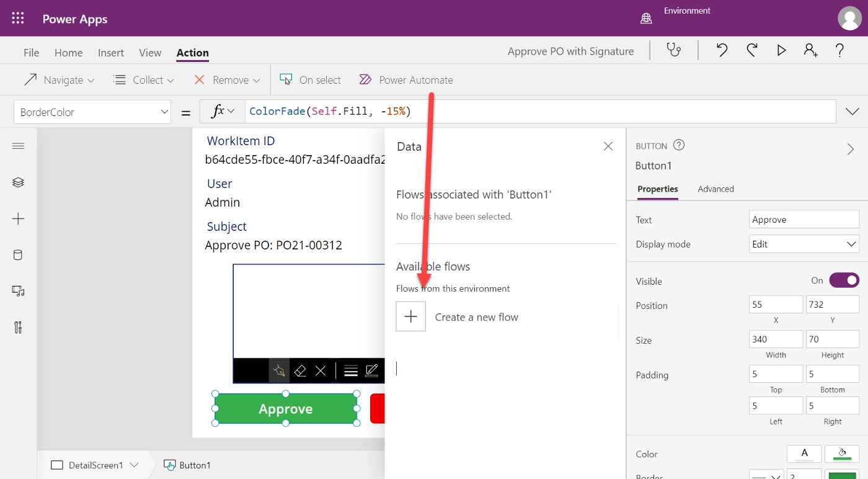Image resolution: width=868 pixels, height=479 pixels.
Task: Switch to the Advanced tab
Action: [x=715, y=189]
